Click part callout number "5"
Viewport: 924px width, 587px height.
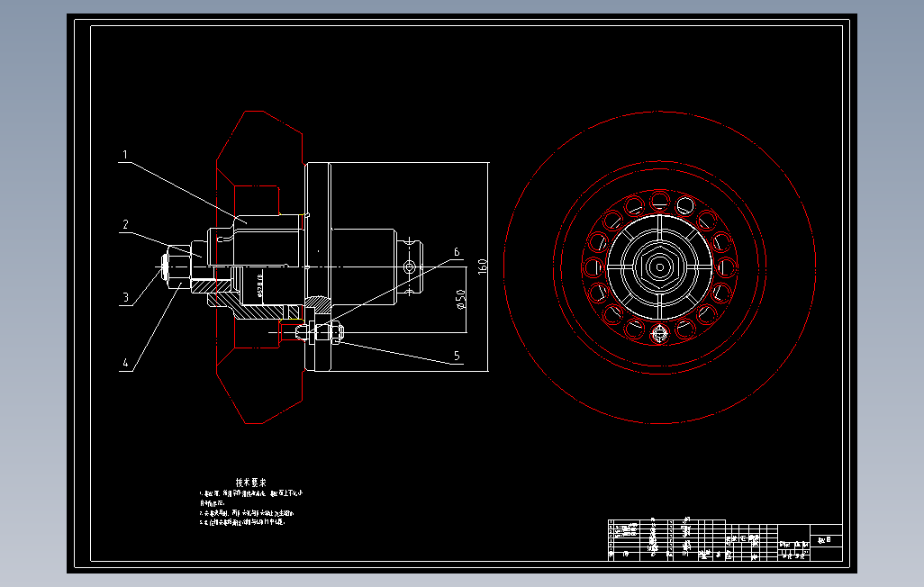457,356
